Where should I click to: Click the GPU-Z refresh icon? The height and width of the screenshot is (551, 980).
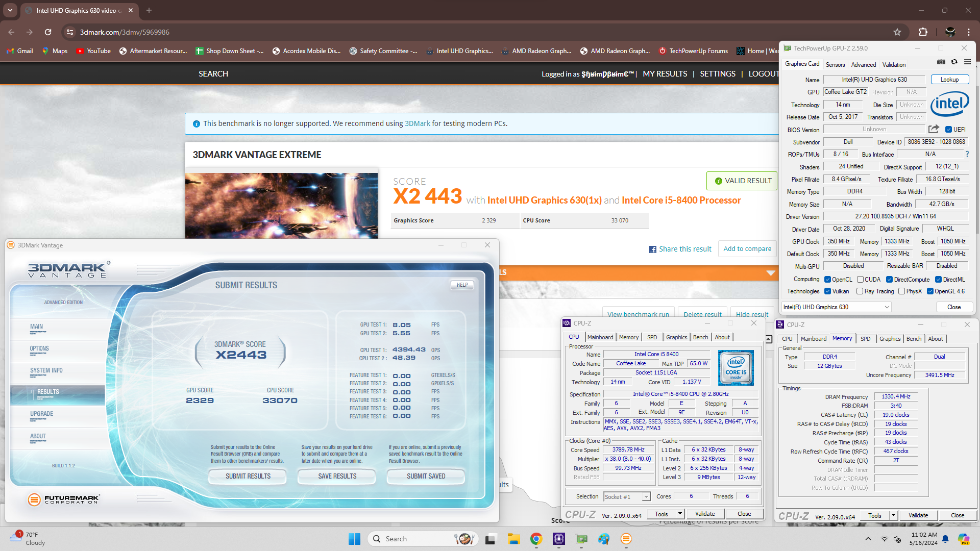pos(954,62)
